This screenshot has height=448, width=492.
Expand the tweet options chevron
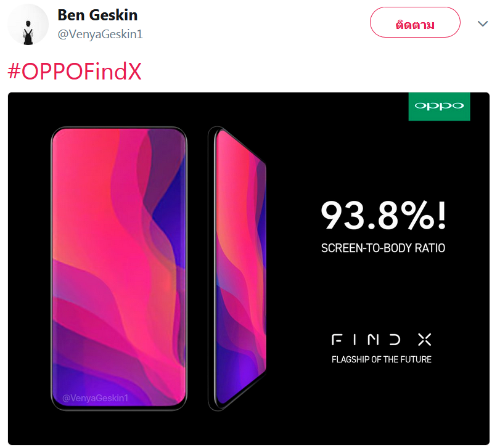pyautogui.click(x=482, y=23)
